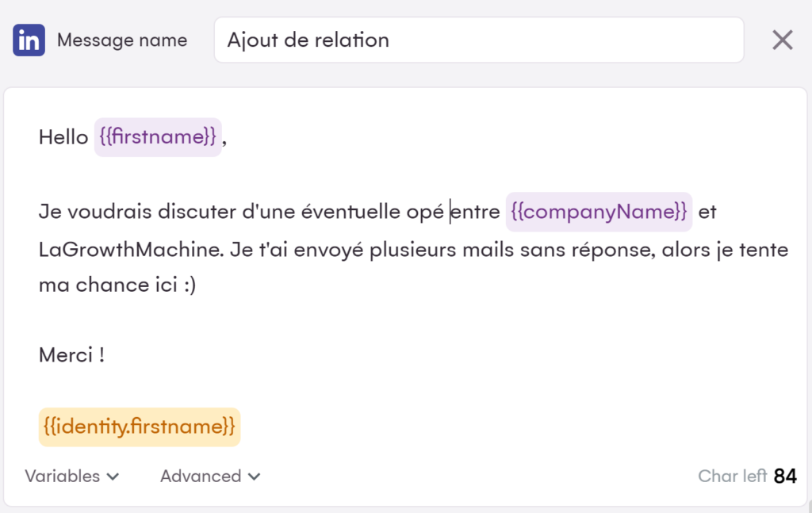Place cursor after the word Hello
The height and width of the screenshot is (513, 812).
click(x=90, y=137)
